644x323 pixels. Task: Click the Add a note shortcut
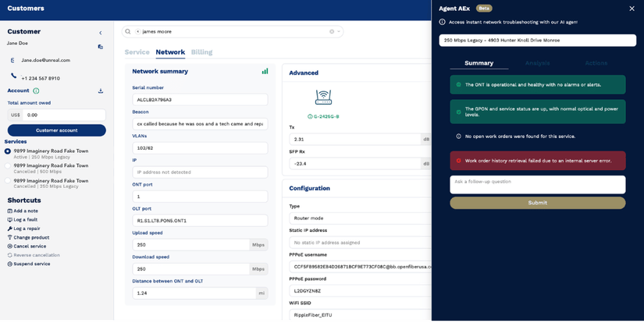pos(23,211)
